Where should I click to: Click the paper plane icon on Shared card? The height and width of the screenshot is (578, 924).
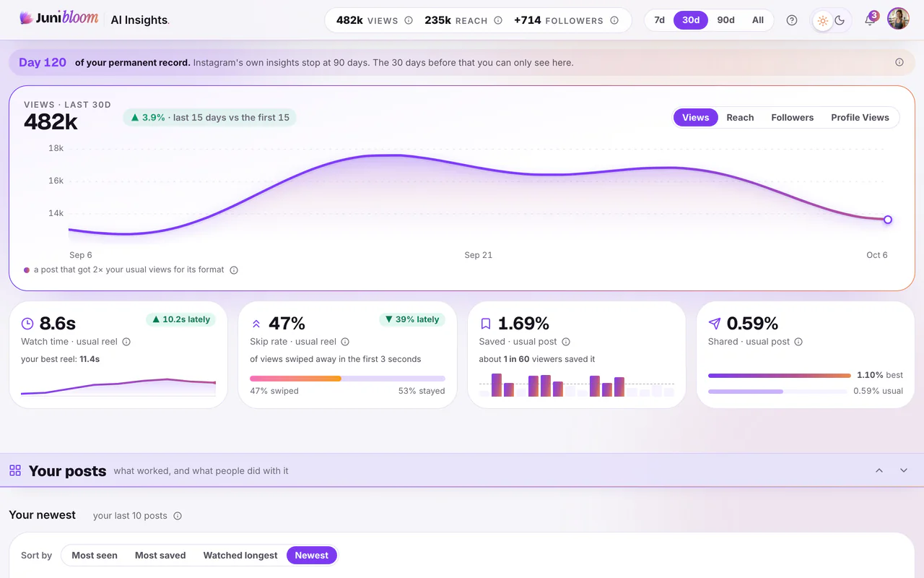point(715,324)
